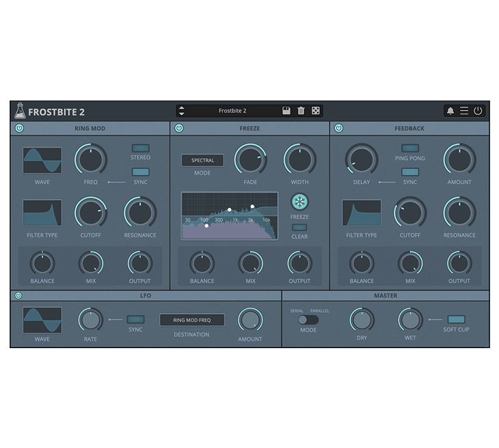Click the Freeze Output knob
This screenshot has width=499, height=448.
[300, 263]
